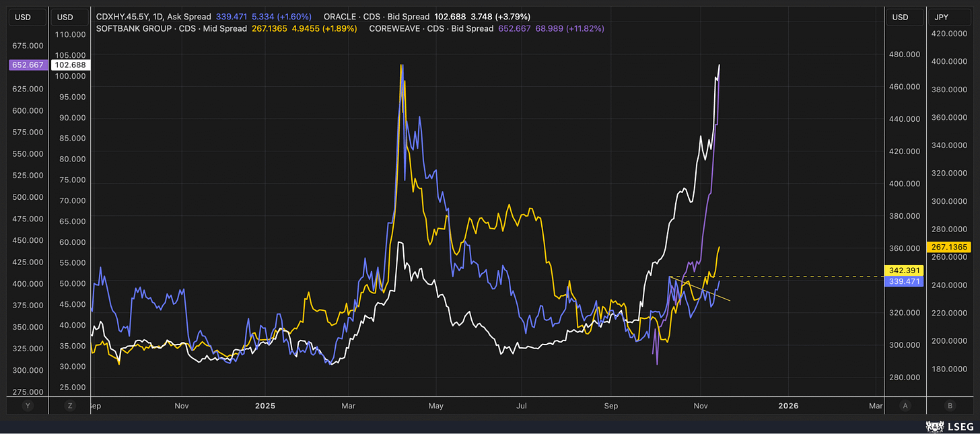Click the B axis toggle button
Screen dimensions: 980x434
(950, 406)
